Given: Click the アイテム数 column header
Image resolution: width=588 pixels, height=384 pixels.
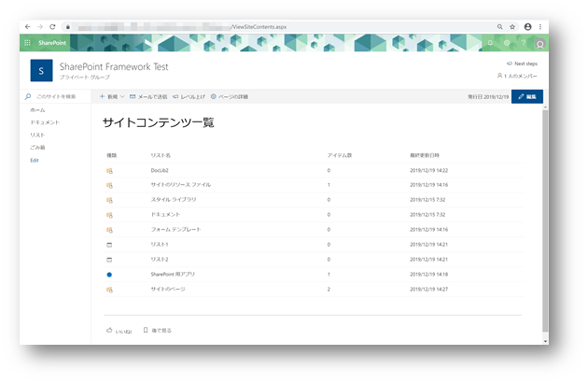Looking at the screenshot, I should [x=340, y=155].
